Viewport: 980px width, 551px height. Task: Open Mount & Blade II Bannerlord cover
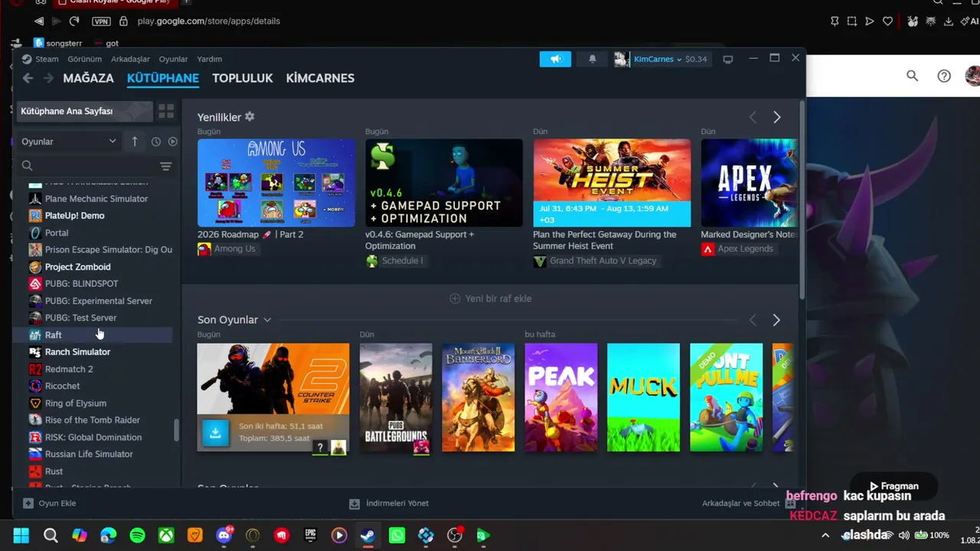(479, 398)
